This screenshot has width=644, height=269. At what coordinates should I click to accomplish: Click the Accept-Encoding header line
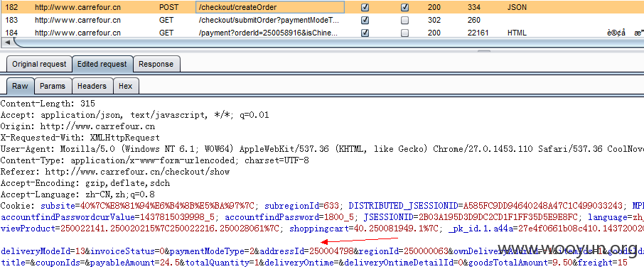click(x=85, y=183)
